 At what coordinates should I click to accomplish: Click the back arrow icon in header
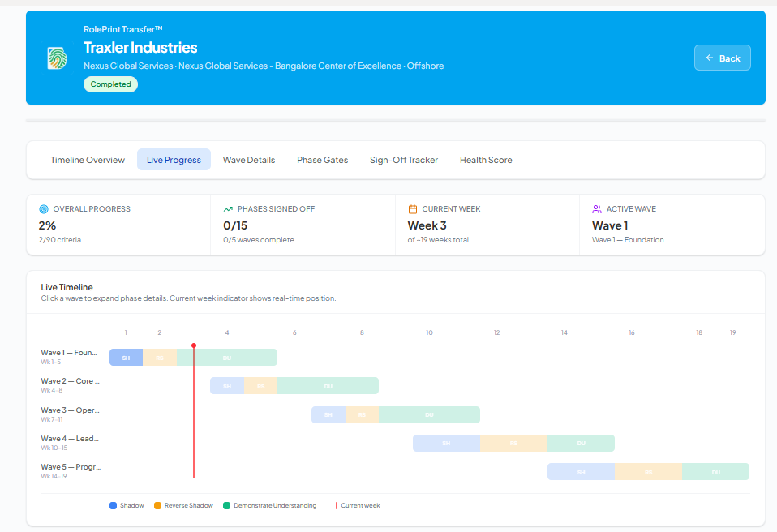(x=709, y=58)
